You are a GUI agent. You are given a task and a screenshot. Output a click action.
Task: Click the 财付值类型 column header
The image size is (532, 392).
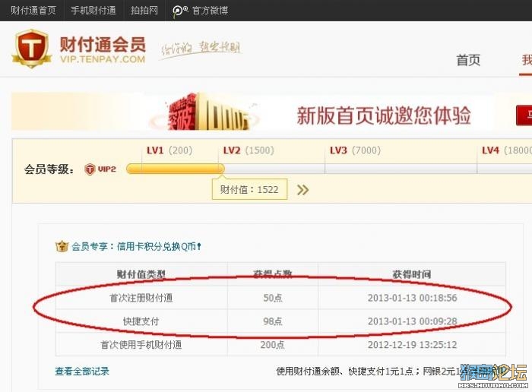pyautogui.click(x=141, y=274)
